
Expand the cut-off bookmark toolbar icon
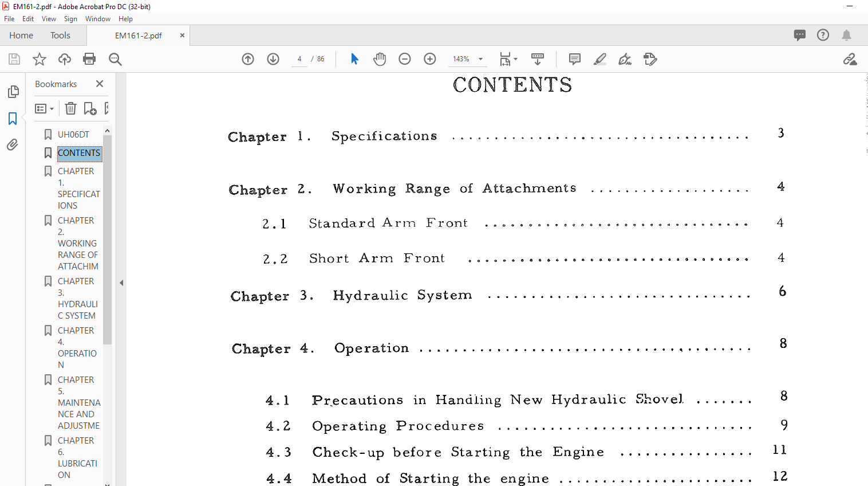click(x=106, y=108)
